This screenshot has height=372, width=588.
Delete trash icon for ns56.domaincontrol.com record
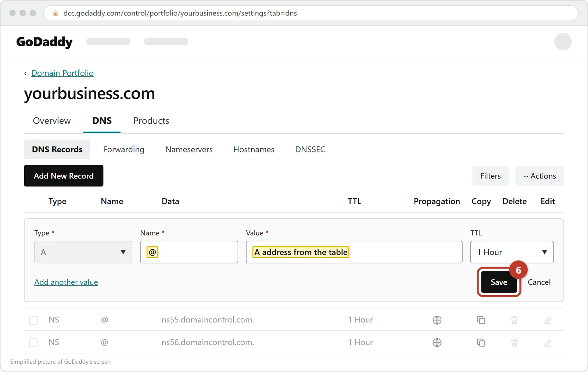[x=514, y=343]
